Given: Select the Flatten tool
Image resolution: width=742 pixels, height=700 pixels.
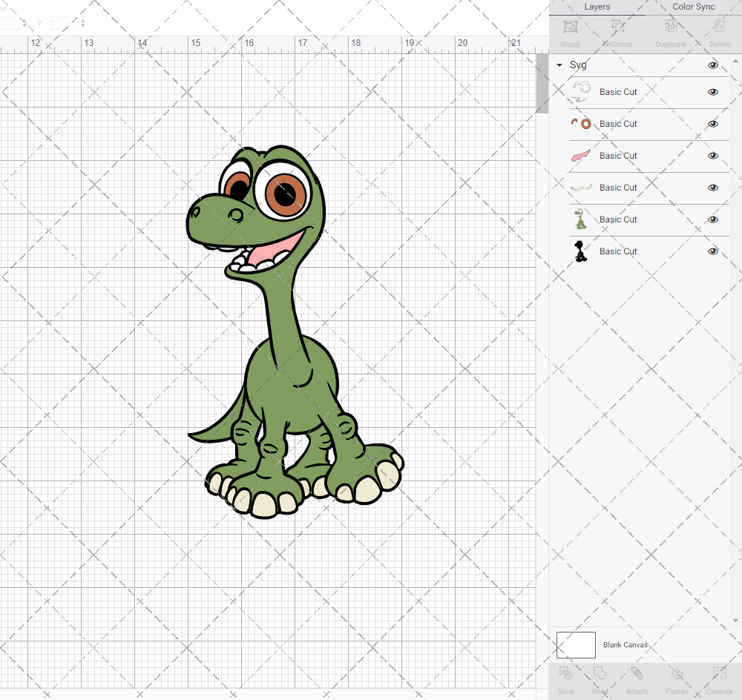Looking at the screenshot, I should pyautogui.click(x=677, y=673).
